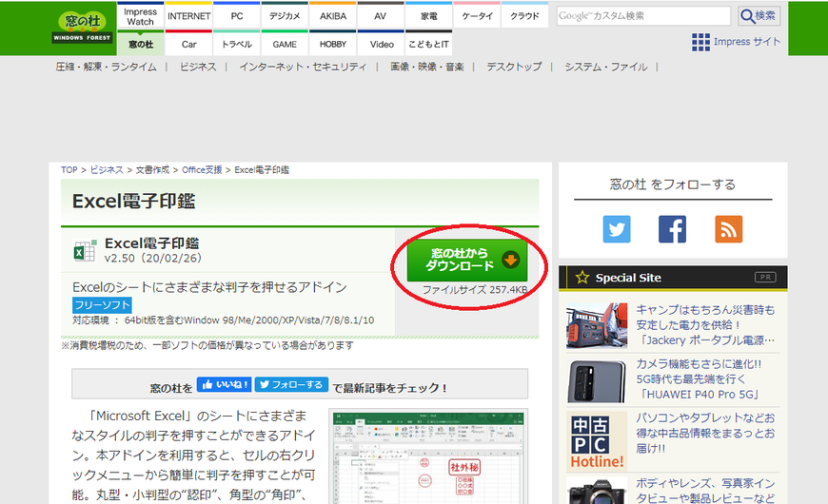Image resolution: width=828 pixels, height=504 pixels.
Task: Open 圧縮・解凍・ランタイム category
Action: pyautogui.click(x=107, y=67)
